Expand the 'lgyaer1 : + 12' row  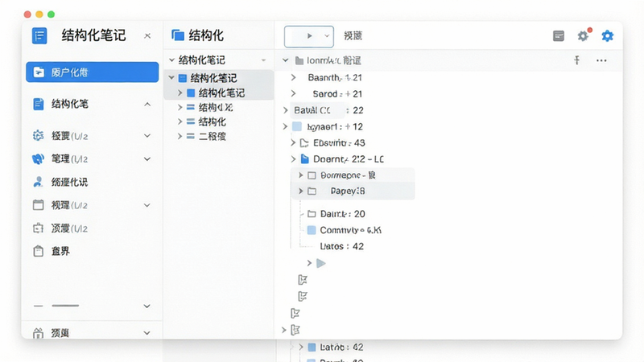click(286, 126)
